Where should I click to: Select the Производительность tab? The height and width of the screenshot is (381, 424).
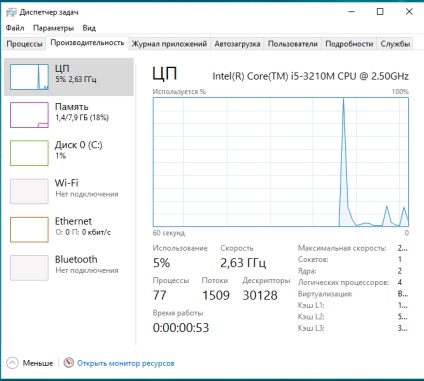[x=87, y=43]
